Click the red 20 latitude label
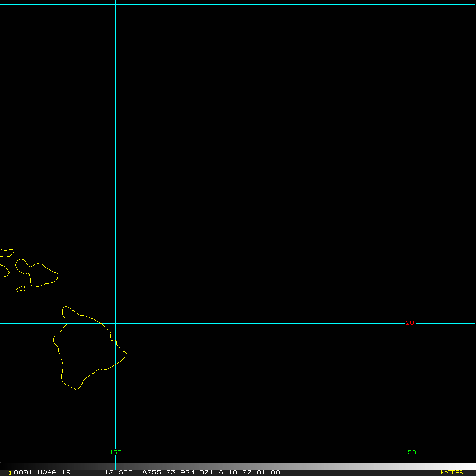The image size is (476, 476). 410,323
